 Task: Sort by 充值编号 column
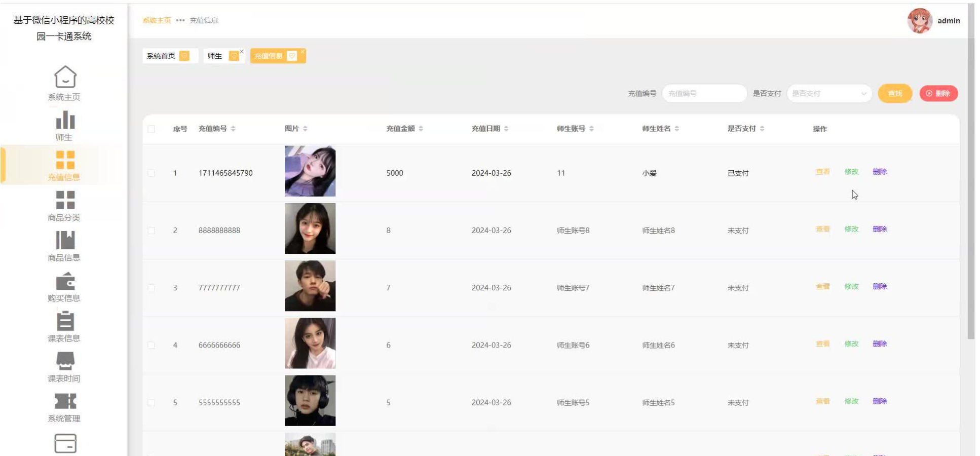[233, 129]
